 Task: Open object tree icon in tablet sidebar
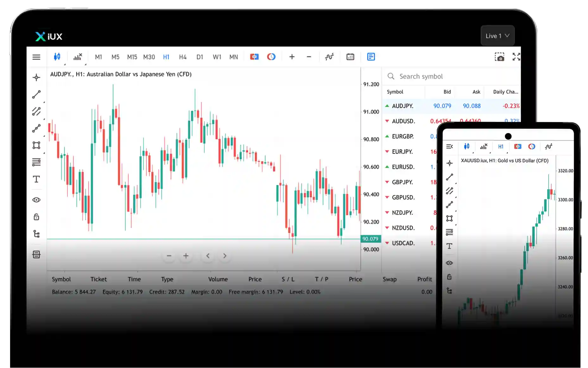(36, 234)
